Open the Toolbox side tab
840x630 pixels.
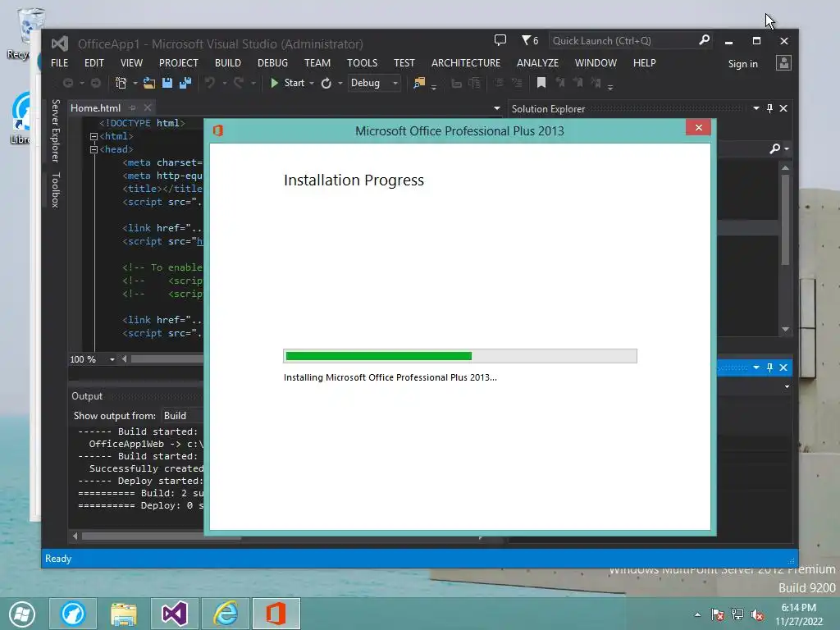point(55,189)
